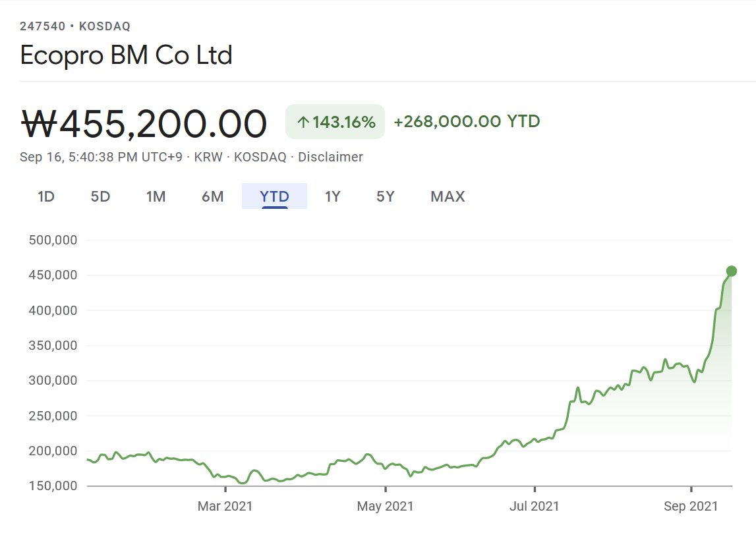The width and height of the screenshot is (756, 533).
Task: Open the Disclaimer link
Action: [x=330, y=157]
